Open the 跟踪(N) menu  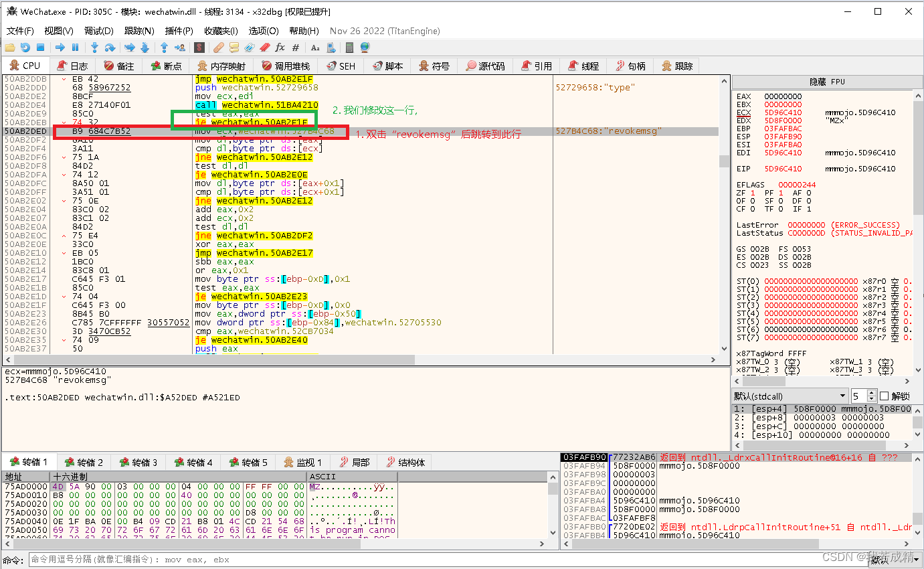click(139, 31)
